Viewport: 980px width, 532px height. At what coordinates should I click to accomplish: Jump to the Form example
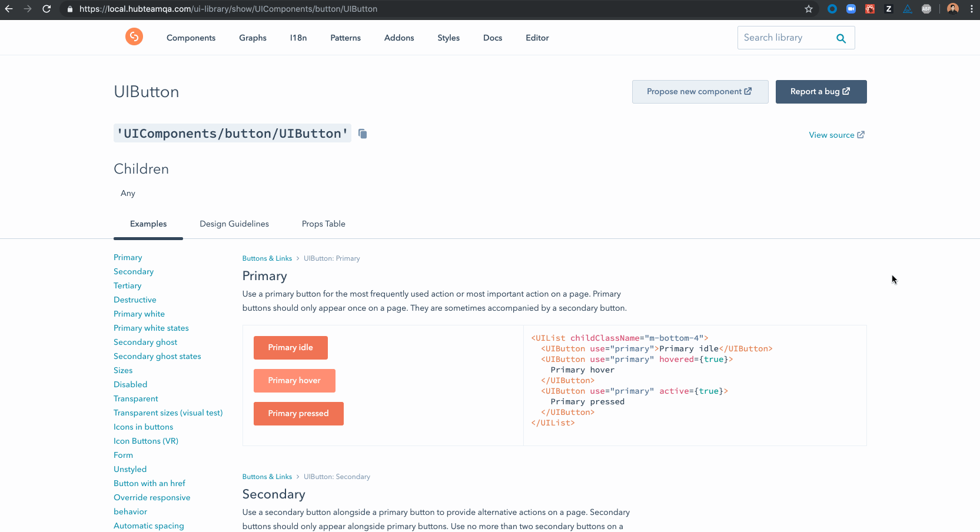click(x=123, y=455)
